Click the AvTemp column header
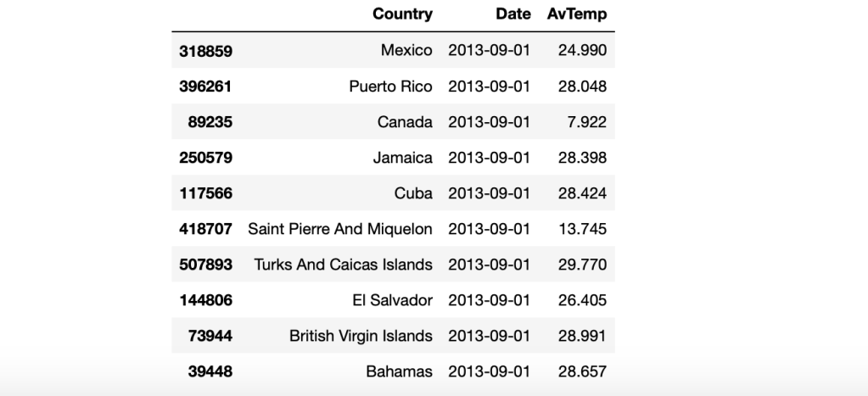This screenshot has height=396, width=868. [576, 14]
